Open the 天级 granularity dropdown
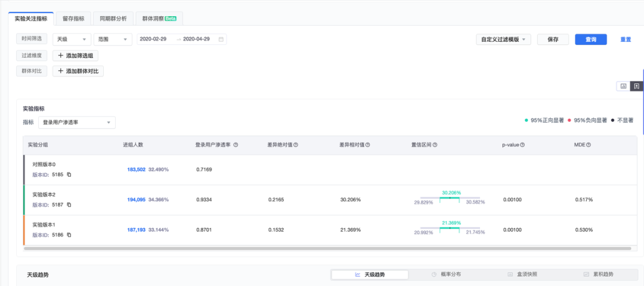 pos(72,39)
